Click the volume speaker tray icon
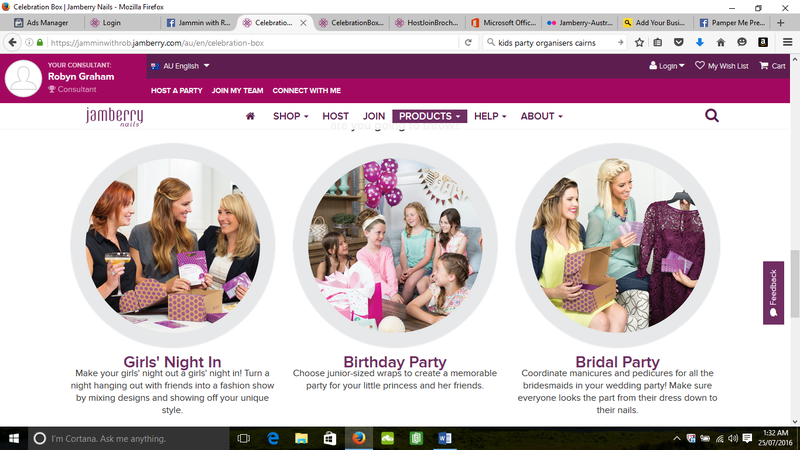 pyautogui.click(x=733, y=438)
